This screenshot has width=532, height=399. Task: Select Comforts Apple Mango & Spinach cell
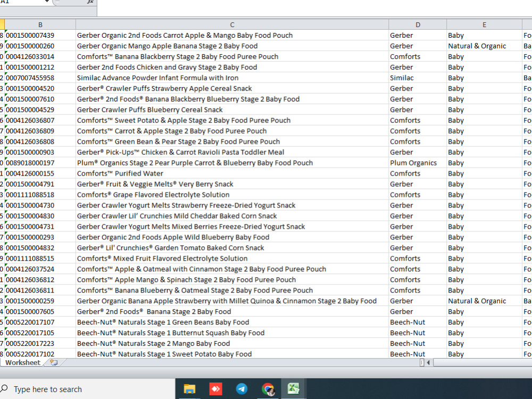click(x=232, y=280)
